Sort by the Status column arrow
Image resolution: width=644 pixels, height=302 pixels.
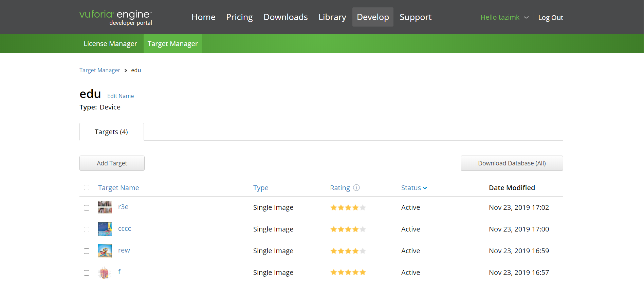(425, 188)
